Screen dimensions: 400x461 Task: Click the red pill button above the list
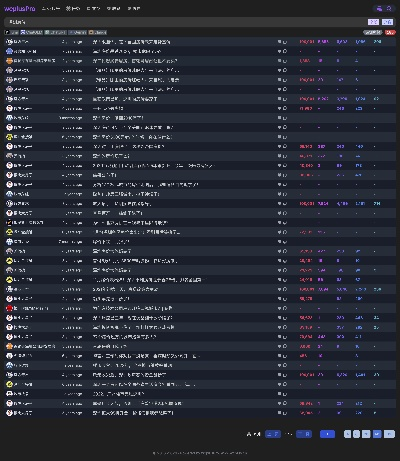pos(390,32)
